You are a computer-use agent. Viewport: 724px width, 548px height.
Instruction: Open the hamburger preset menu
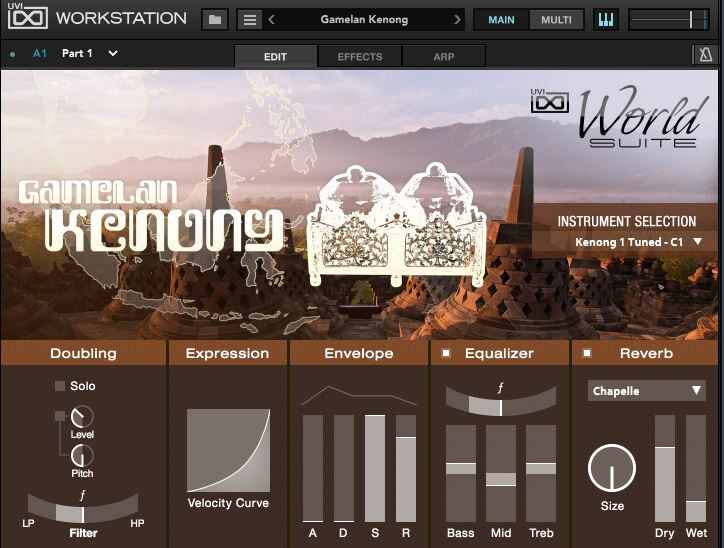point(250,20)
